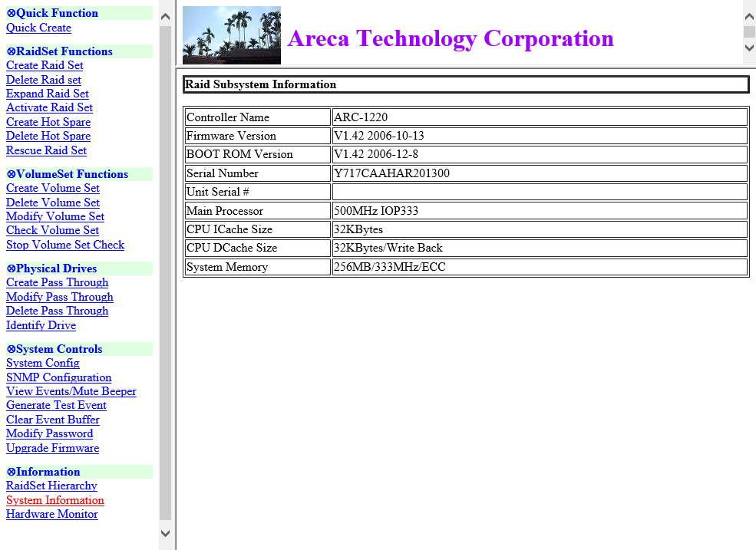Click the banner frame scroll-up arrow

[749, 16]
